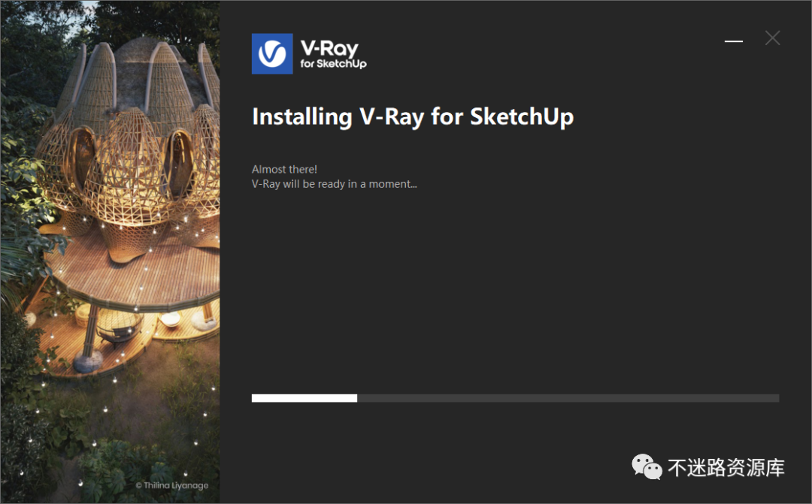Close the V-Ray installer window

(772, 38)
